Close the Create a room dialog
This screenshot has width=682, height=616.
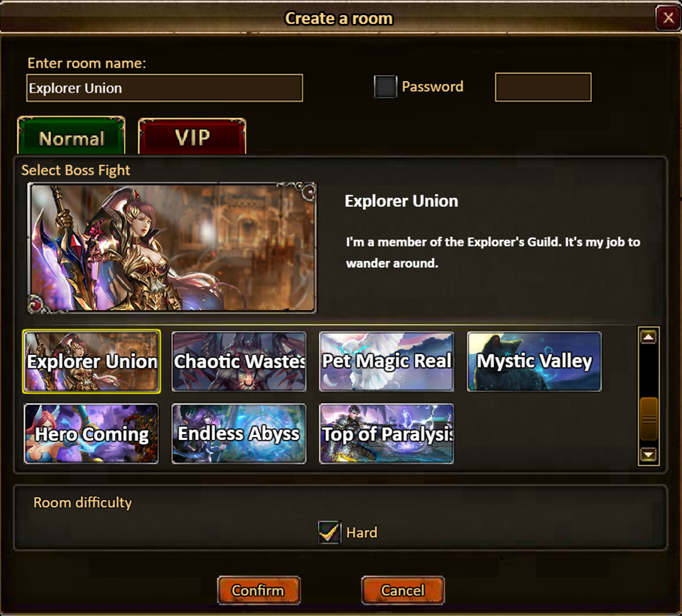coord(668,18)
